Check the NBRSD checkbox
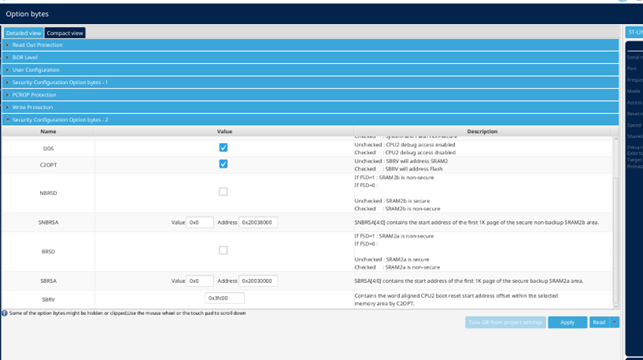 coord(223,191)
